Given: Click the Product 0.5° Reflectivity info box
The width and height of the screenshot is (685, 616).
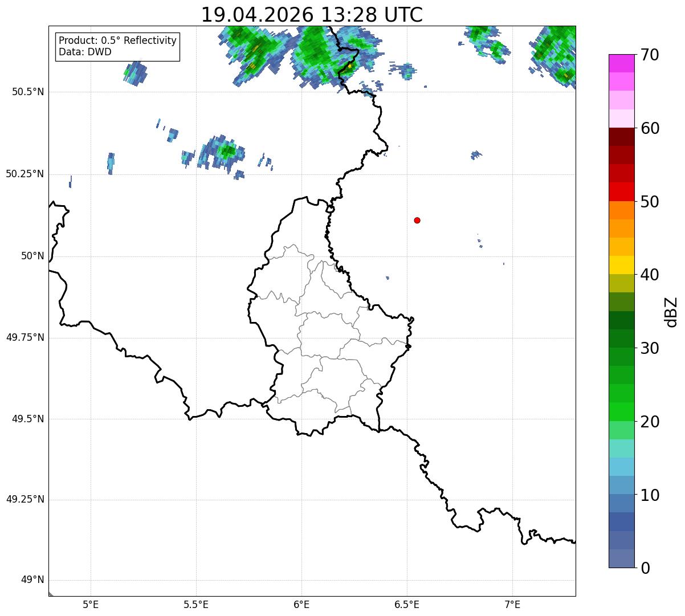Looking at the screenshot, I should pyautogui.click(x=117, y=47).
